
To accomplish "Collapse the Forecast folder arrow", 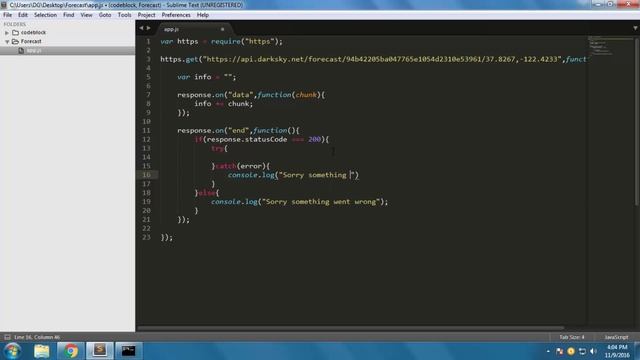I will tap(7, 42).
